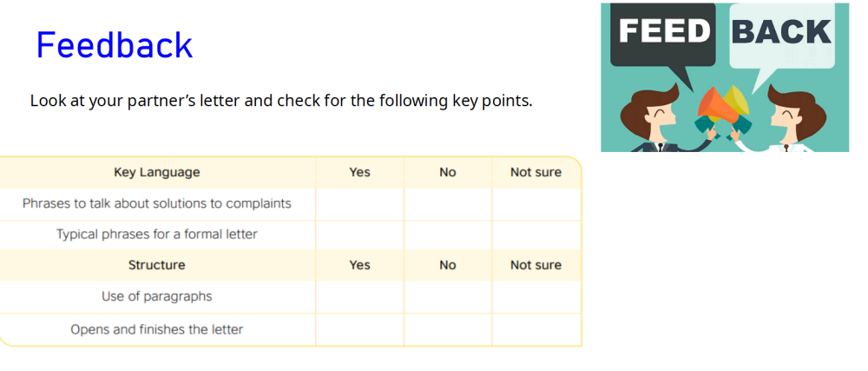Click the blue Feedback heading
Image resolution: width=868 pixels, height=371 pixels.
click(114, 45)
